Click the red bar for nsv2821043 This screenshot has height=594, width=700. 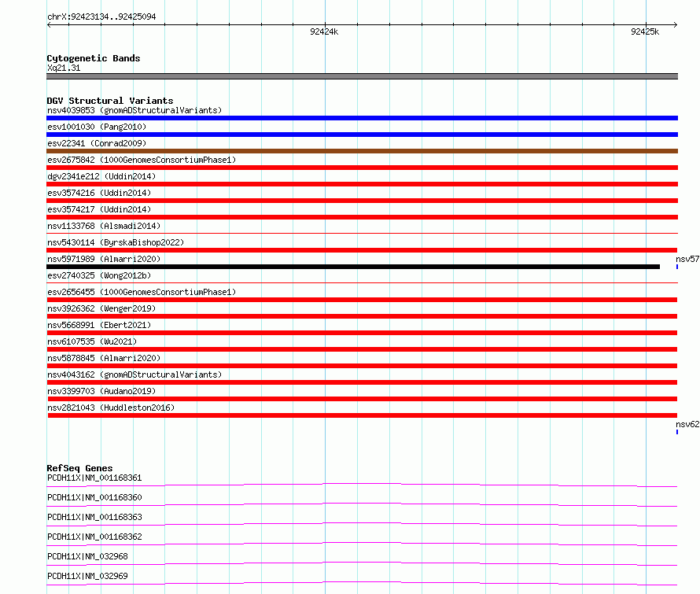(362, 415)
